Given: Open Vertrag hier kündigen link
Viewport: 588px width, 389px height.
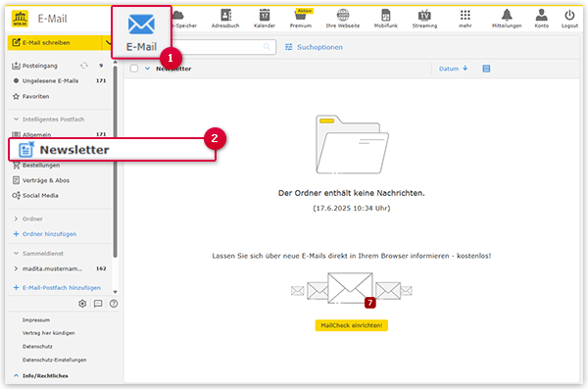Looking at the screenshot, I should (48, 333).
